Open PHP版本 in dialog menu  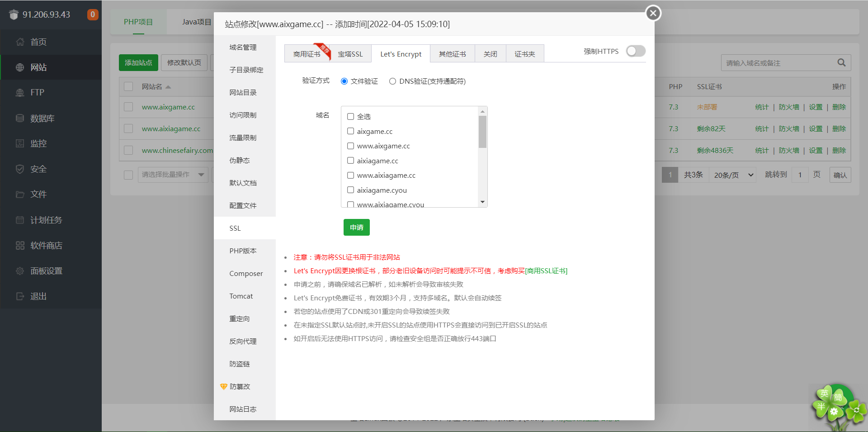point(245,251)
